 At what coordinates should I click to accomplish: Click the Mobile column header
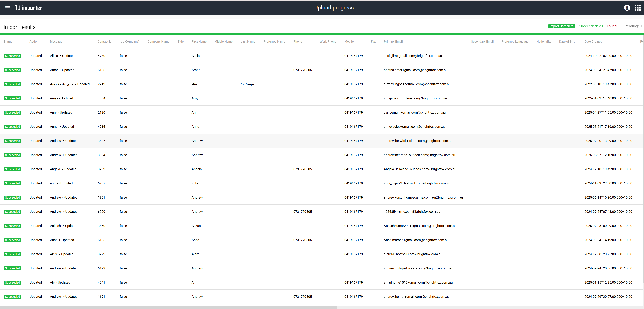point(349,41)
